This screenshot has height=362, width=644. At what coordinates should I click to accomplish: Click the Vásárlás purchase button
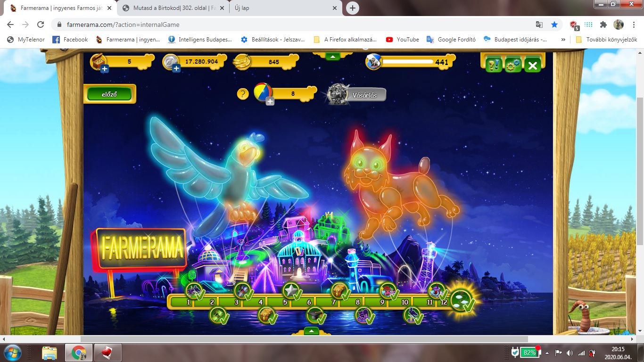364,95
